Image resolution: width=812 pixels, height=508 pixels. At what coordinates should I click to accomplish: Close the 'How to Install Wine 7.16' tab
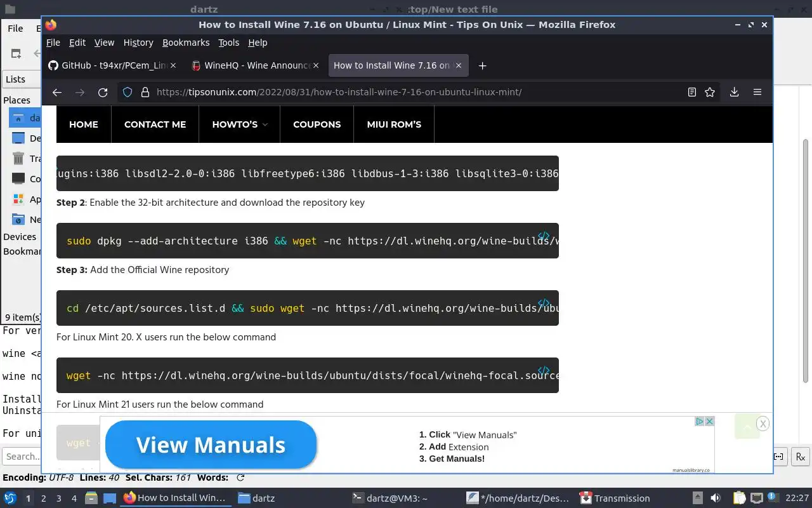coord(459,65)
